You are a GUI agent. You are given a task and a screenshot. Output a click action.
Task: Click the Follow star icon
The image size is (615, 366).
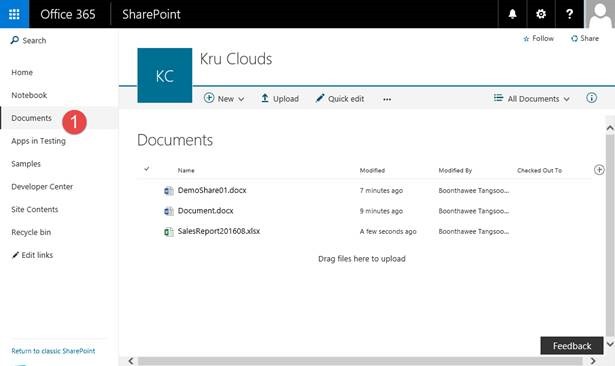(x=526, y=39)
